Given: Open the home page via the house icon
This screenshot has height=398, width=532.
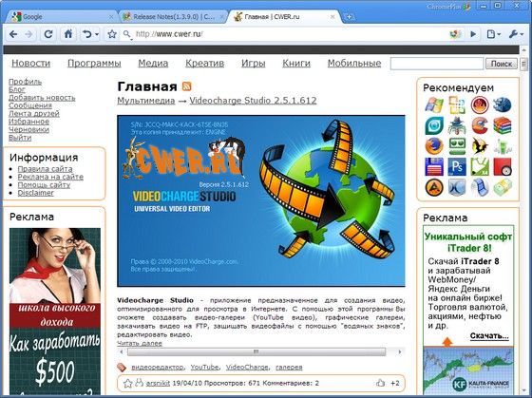Looking at the screenshot, I should [68, 34].
